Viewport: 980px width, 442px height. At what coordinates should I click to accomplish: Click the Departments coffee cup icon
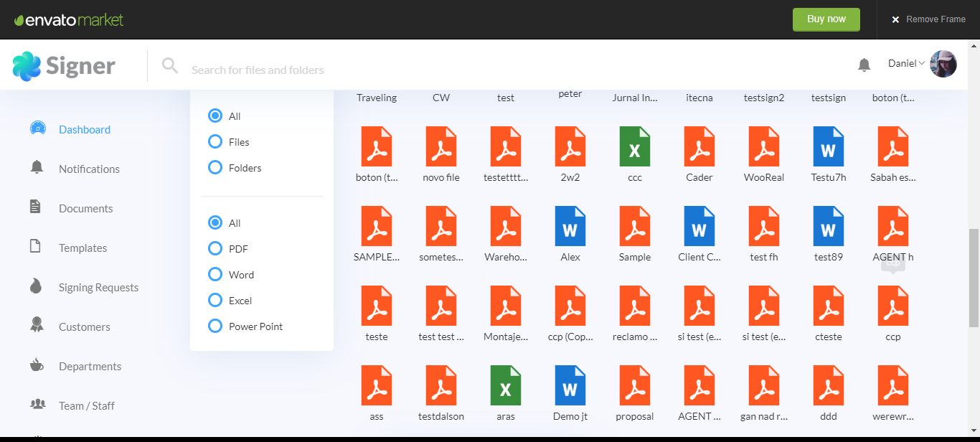tap(37, 365)
